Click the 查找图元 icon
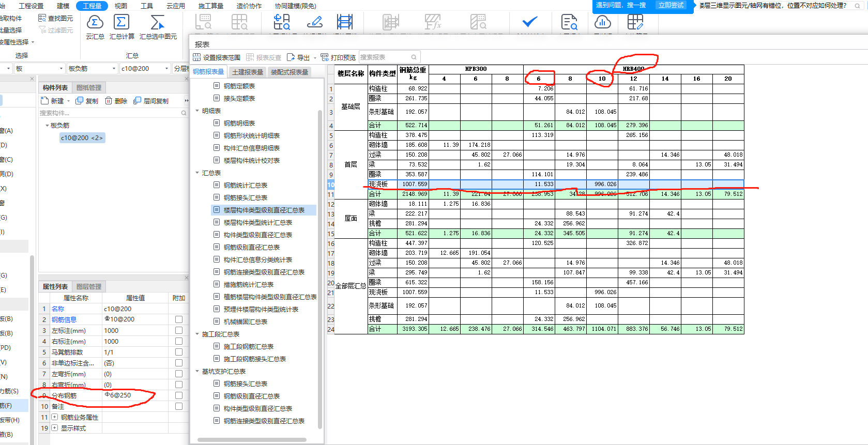The width and height of the screenshot is (868, 445). pyautogui.click(x=42, y=18)
